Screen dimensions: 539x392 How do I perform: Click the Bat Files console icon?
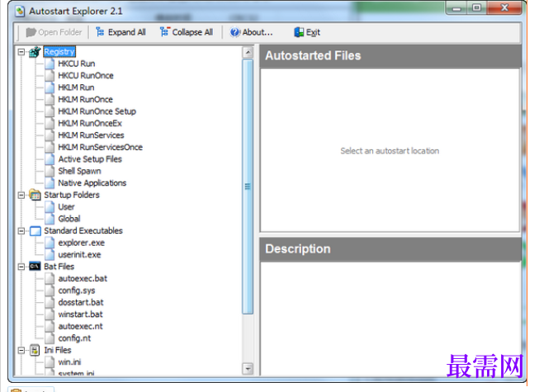[35, 267]
